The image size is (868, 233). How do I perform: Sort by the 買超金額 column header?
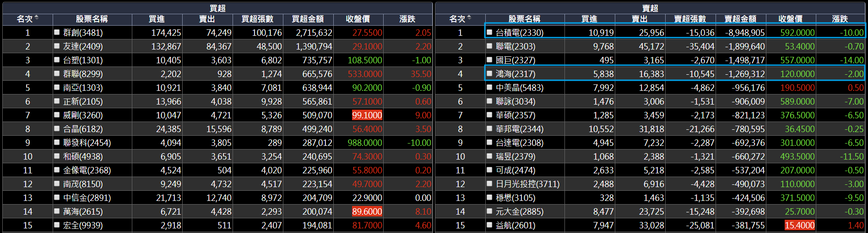(x=308, y=19)
